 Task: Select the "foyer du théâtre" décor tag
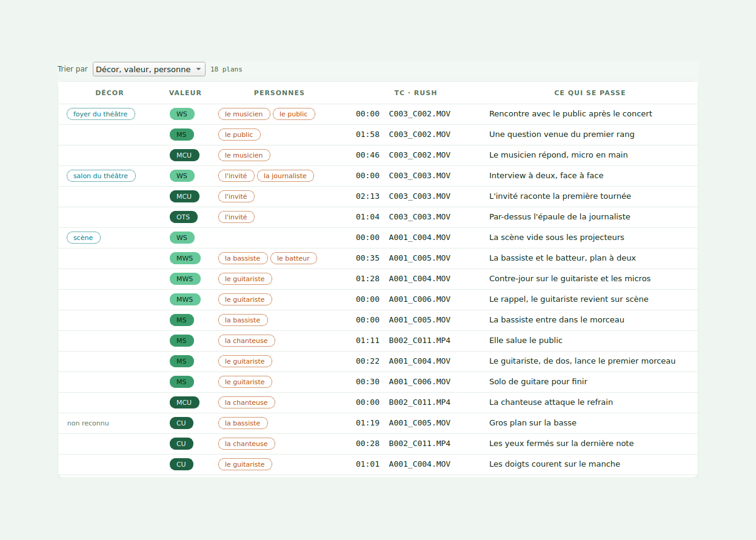coord(101,114)
